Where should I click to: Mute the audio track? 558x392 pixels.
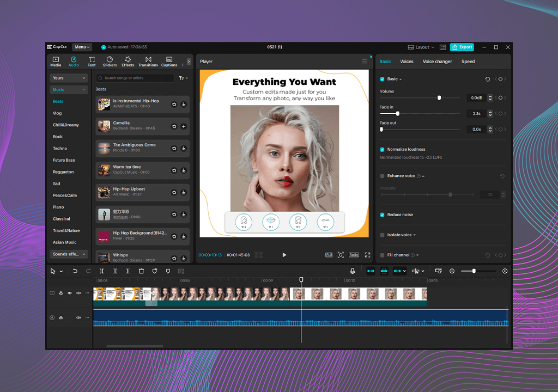78,317
